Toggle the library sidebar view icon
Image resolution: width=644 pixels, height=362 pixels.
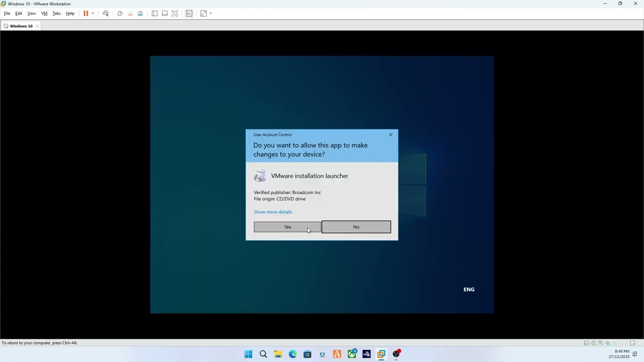154,14
